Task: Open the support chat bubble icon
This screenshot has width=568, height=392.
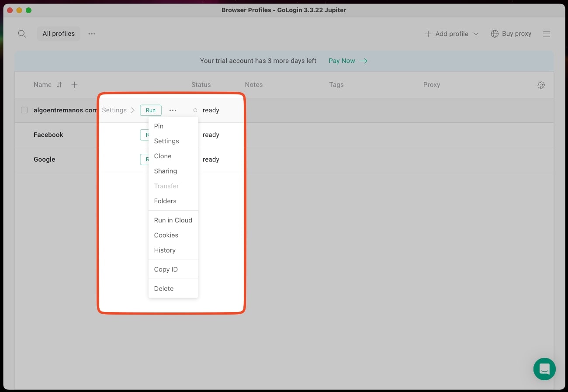Action: click(544, 369)
